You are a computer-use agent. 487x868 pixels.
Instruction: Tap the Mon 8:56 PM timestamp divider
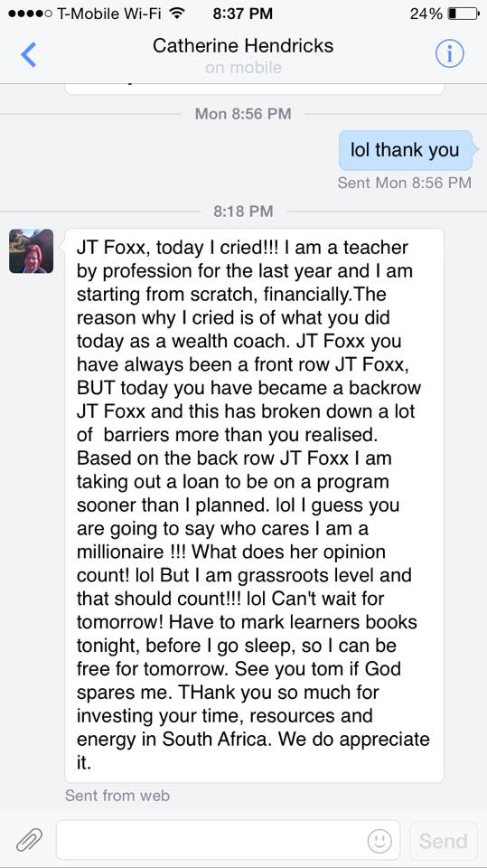243,114
